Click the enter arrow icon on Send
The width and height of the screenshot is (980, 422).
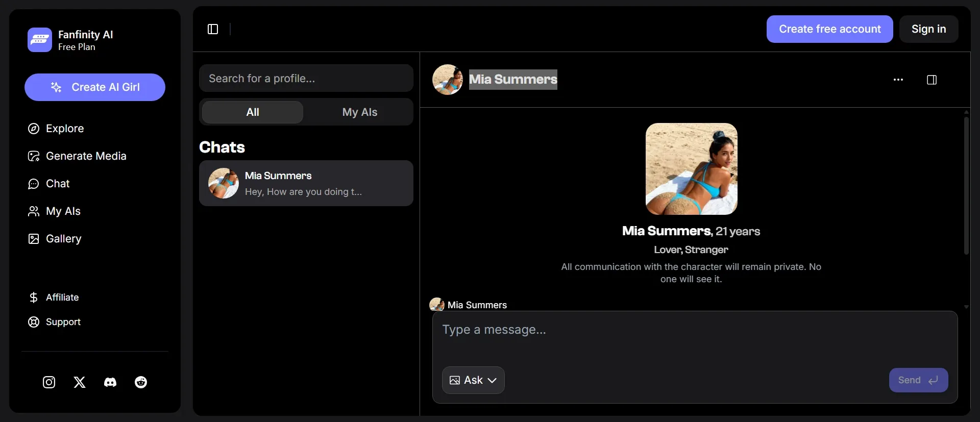pyautogui.click(x=934, y=380)
